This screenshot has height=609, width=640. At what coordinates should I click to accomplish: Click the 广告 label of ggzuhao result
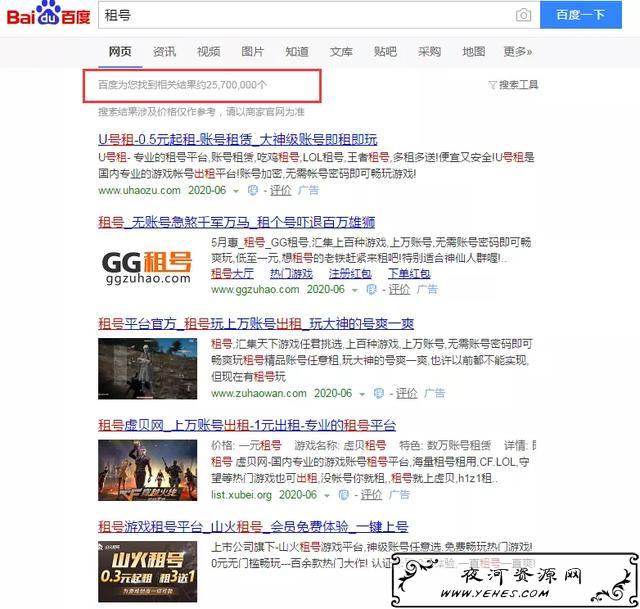427,289
